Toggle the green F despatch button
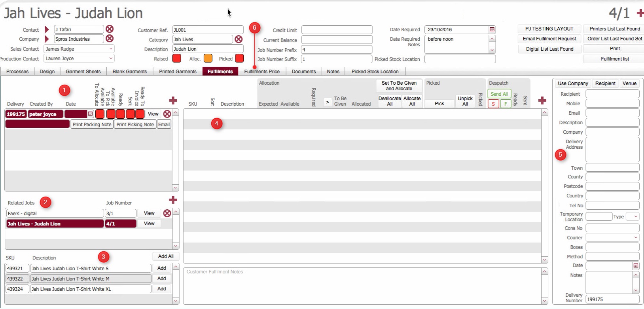The height and width of the screenshot is (309, 644). coord(506,104)
